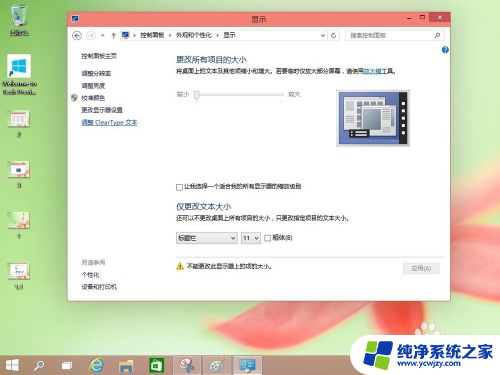500x375 pixels.
Task: Click the magnifier search icon in the search box
Action: click(x=437, y=35)
